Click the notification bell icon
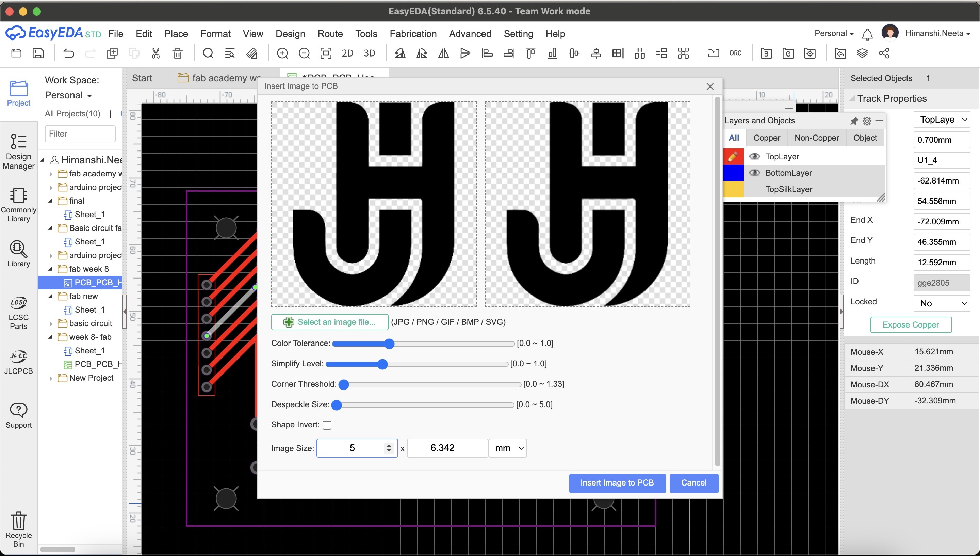This screenshot has width=980, height=556. point(867,34)
